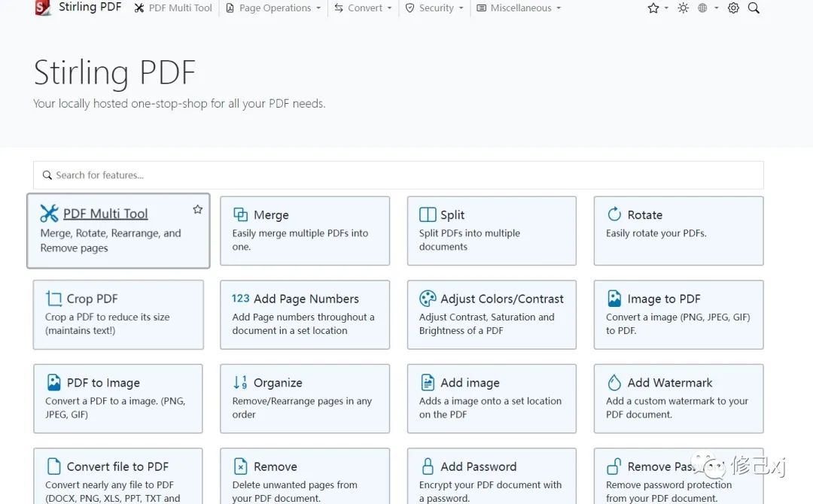
Task: Open the Split tool title
Action: [452, 214]
